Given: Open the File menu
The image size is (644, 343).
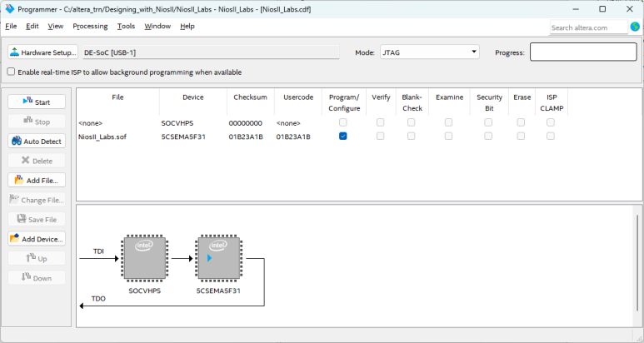Looking at the screenshot, I should coord(11,27).
